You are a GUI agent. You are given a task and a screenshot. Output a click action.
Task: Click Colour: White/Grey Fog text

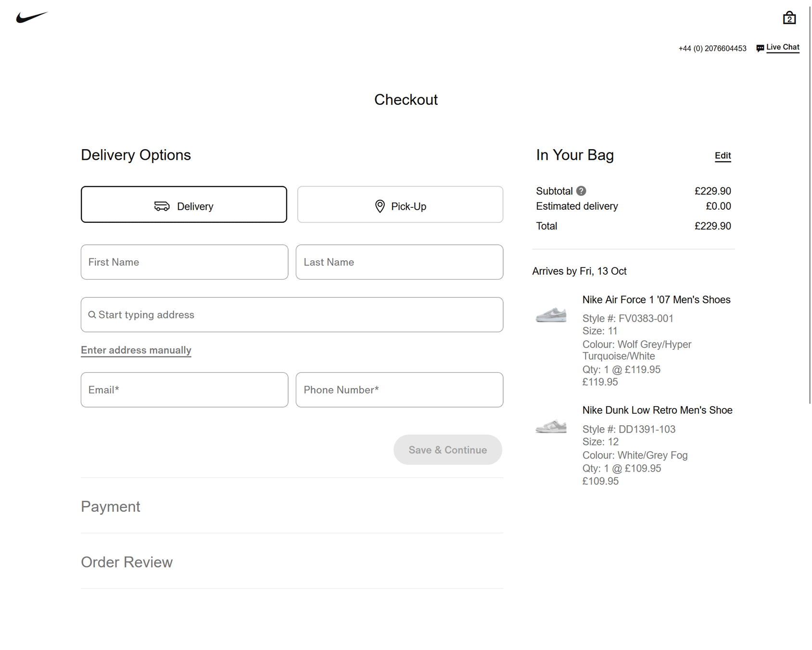click(635, 455)
